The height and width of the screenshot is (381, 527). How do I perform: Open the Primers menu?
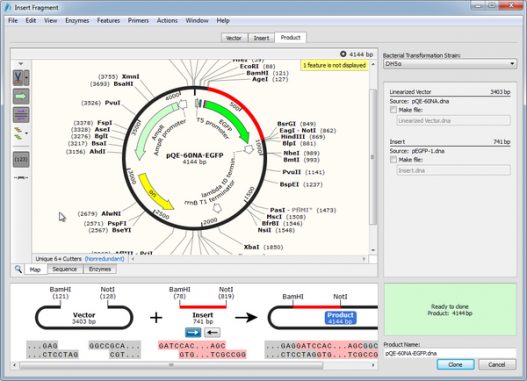click(x=138, y=20)
